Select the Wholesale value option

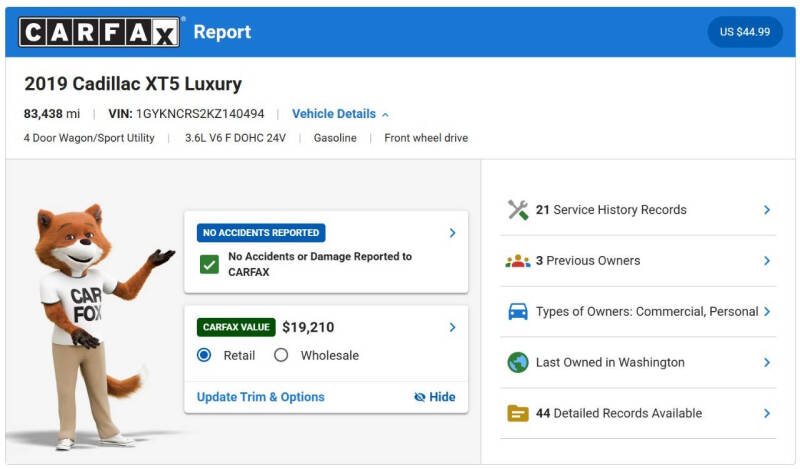coord(281,355)
